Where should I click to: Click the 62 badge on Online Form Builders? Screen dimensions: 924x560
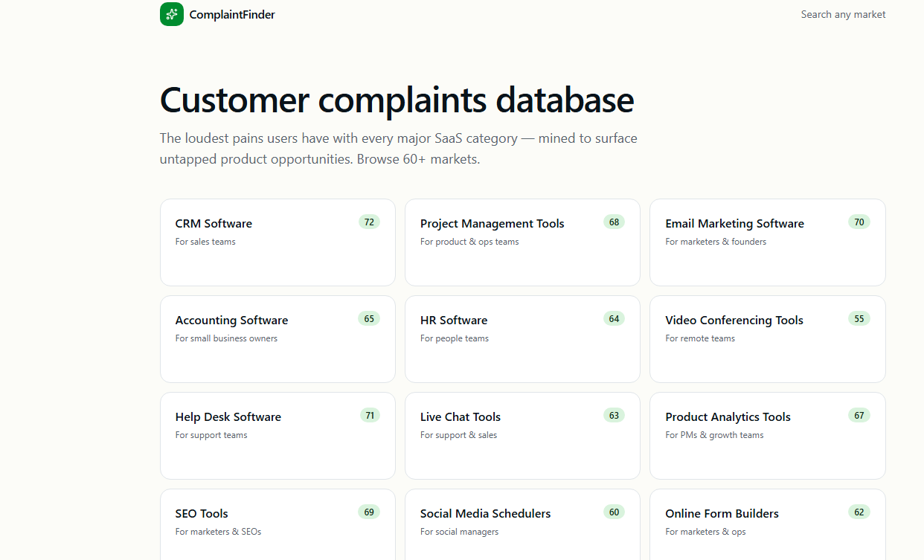[x=859, y=512]
